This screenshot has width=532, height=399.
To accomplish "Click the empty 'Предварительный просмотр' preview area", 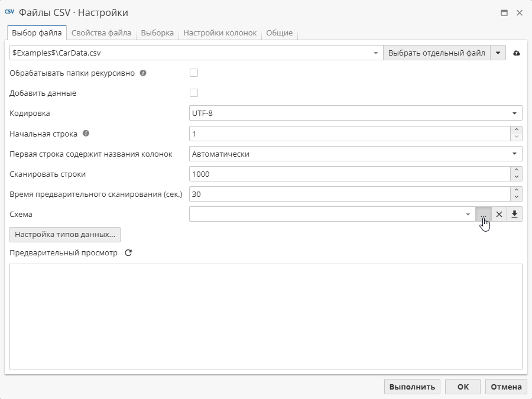I will pyautogui.click(x=265, y=316).
